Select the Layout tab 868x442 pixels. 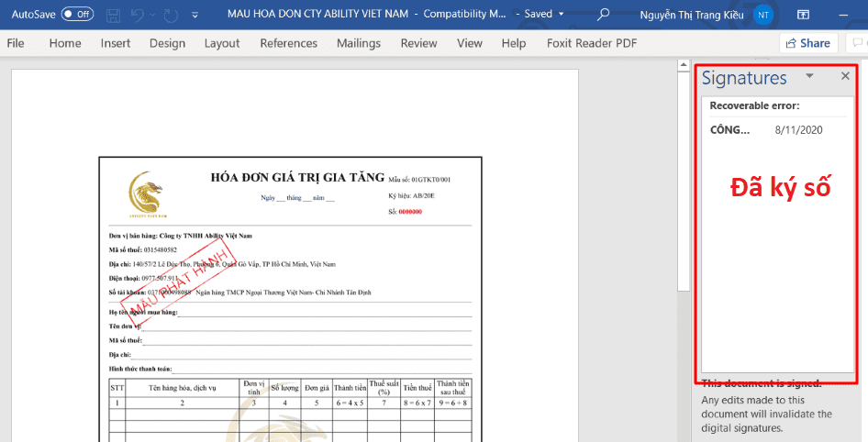[222, 43]
